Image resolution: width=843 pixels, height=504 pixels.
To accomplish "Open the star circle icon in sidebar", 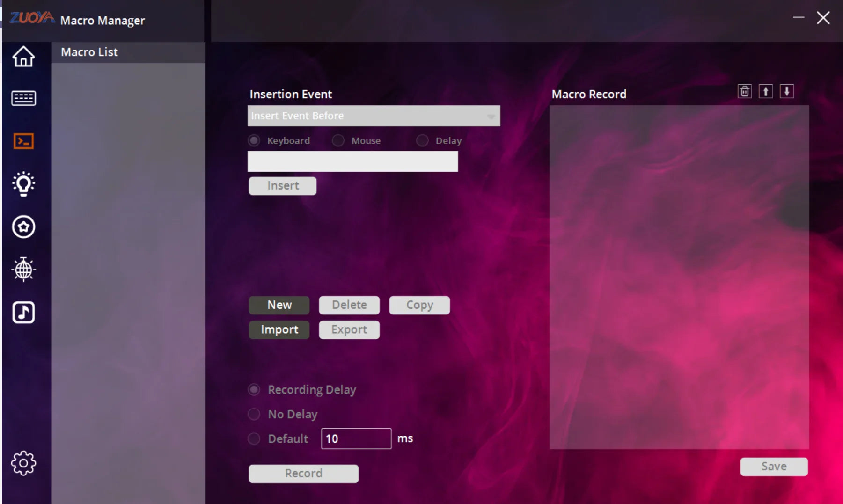I will [23, 227].
